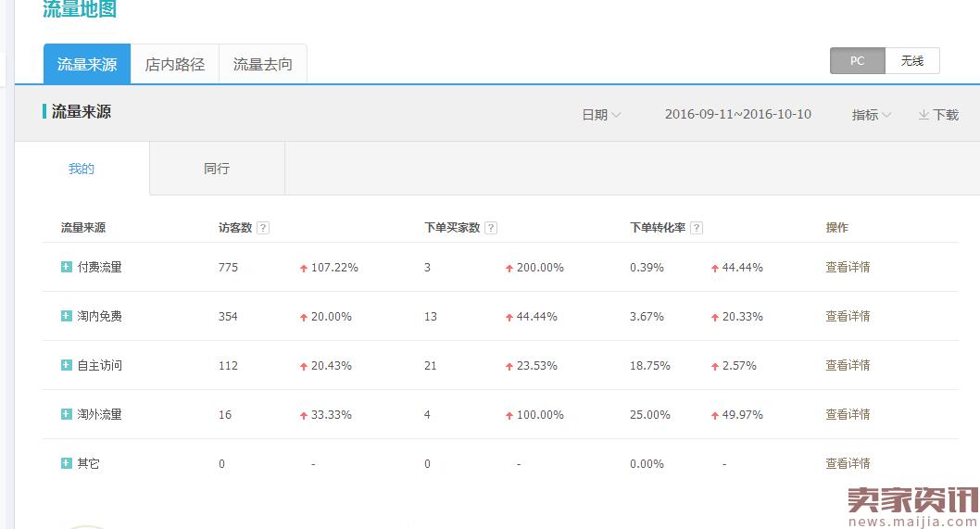Click help icon next to 访客数
Screen dimensions: 980x529
(263, 228)
